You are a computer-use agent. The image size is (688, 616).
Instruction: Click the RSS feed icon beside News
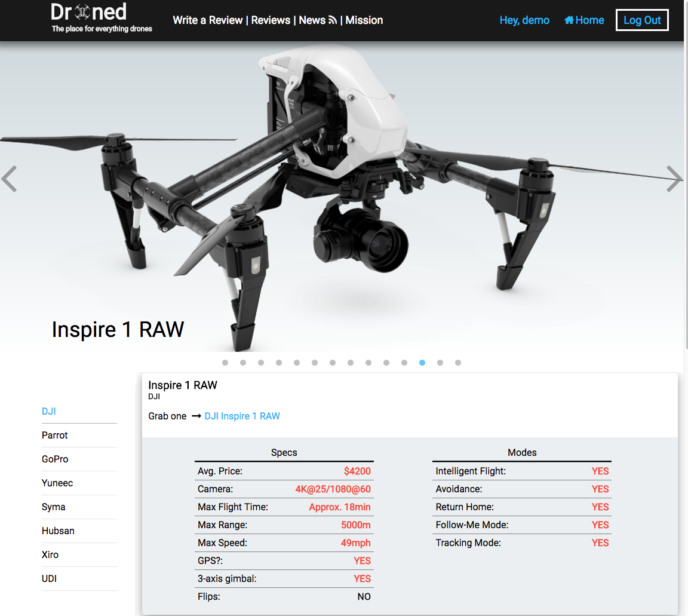333,20
